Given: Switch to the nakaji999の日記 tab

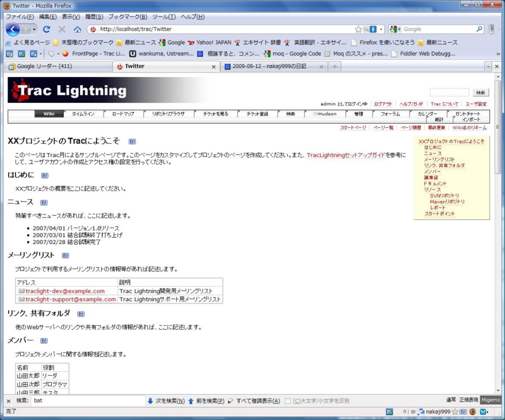Looking at the screenshot, I should click(x=274, y=66).
